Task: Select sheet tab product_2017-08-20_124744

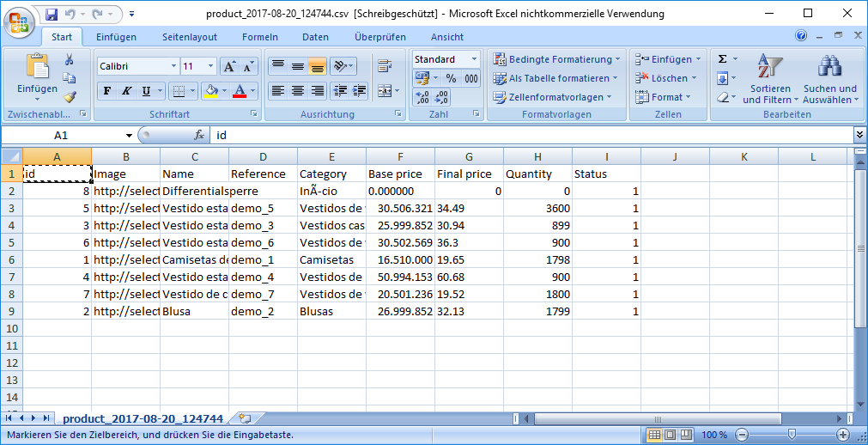Action: pyautogui.click(x=143, y=419)
